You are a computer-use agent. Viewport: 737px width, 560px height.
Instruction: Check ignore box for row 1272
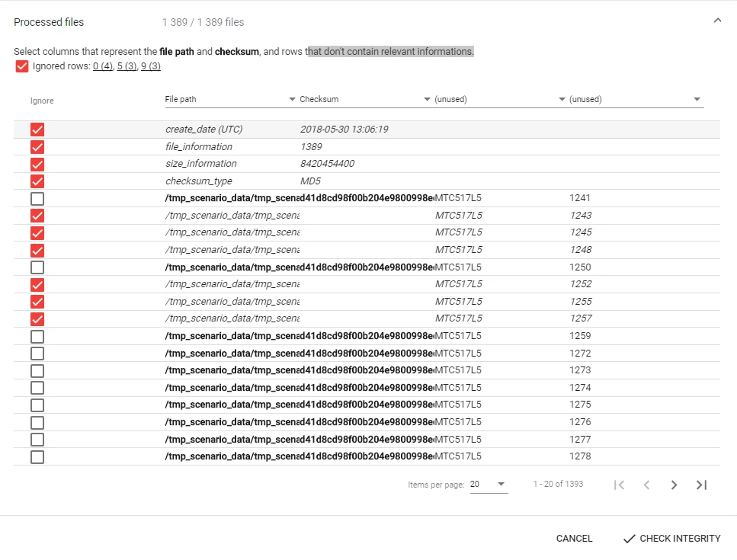pos(37,354)
